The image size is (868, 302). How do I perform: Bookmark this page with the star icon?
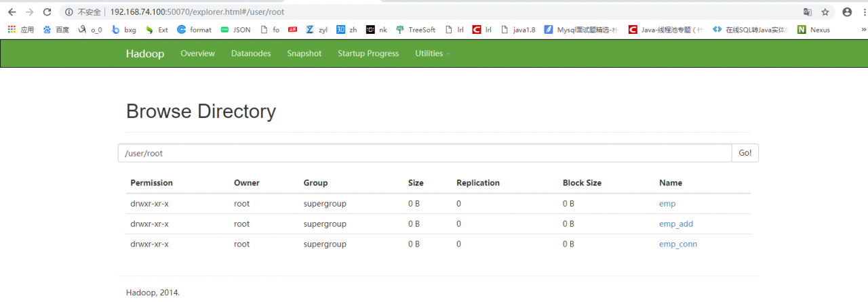825,12
